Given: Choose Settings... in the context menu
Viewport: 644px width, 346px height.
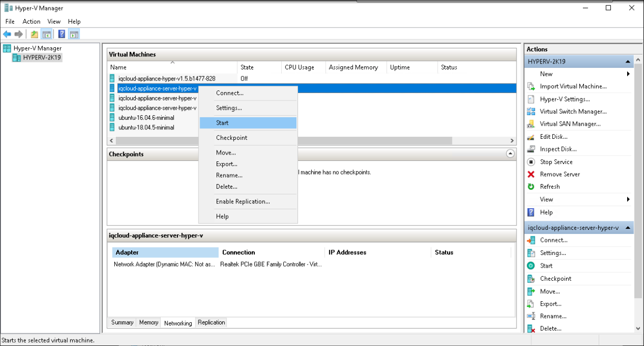Looking at the screenshot, I should 248,108.
